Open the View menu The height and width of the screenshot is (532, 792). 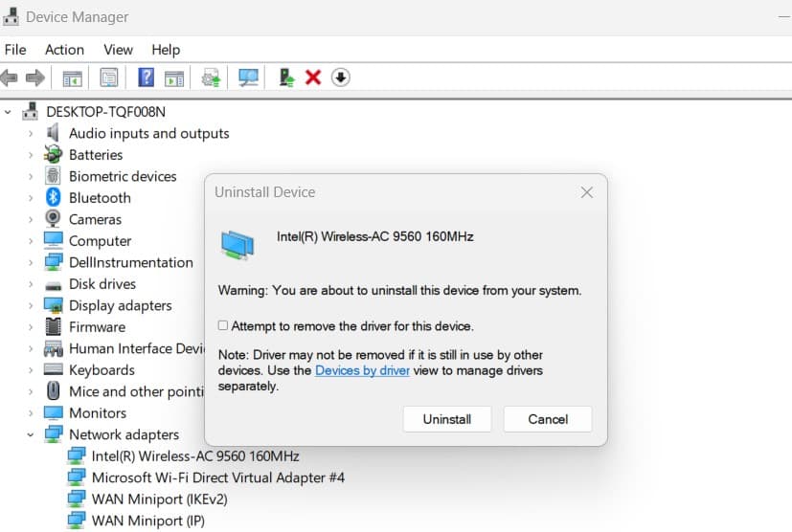[118, 50]
